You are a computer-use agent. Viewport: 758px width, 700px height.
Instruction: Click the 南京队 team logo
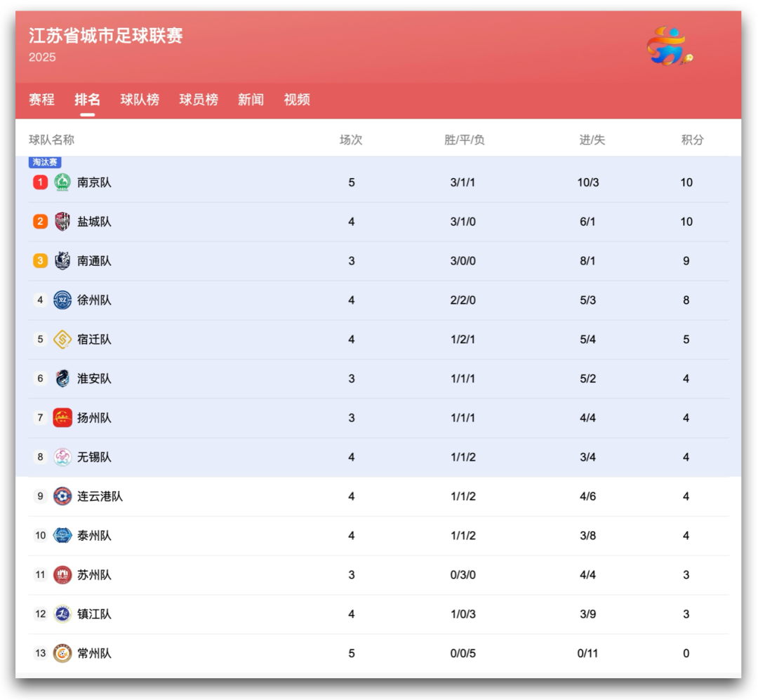pyautogui.click(x=62, y=182)
